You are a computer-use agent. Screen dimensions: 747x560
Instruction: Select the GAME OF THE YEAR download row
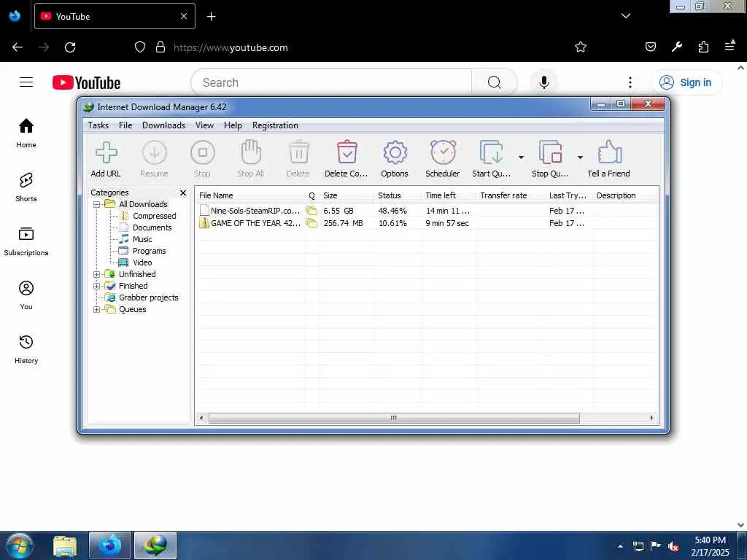426,223
